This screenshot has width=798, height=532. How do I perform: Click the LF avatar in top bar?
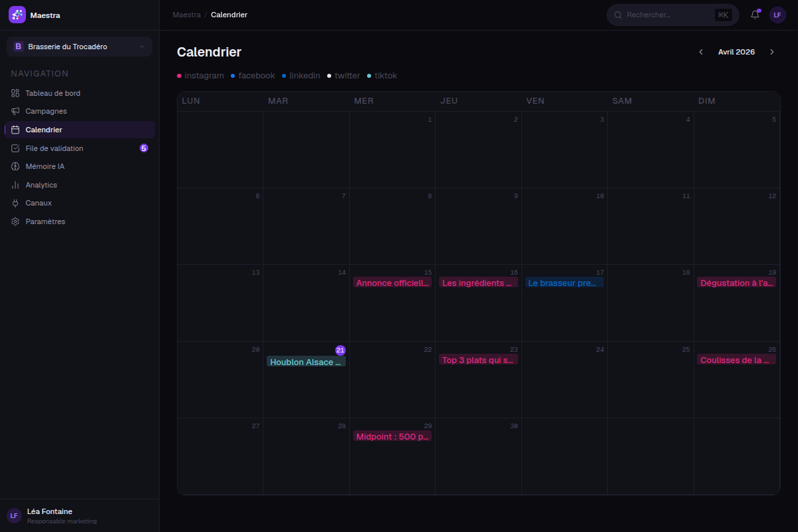(x=777, y=15)
